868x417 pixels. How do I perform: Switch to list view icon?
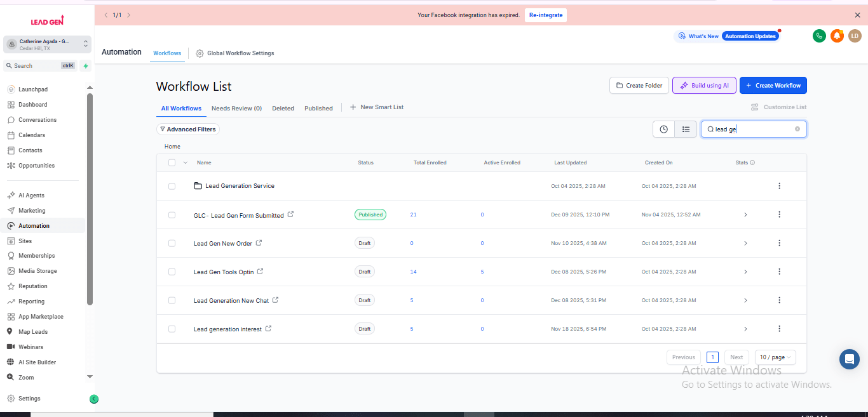coord(686,129)
